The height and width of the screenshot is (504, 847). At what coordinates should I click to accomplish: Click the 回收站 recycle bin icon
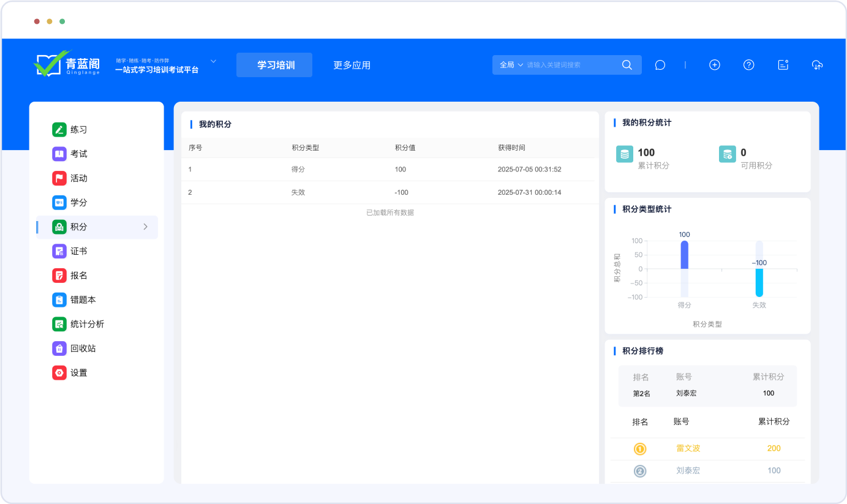coord(59,348)
